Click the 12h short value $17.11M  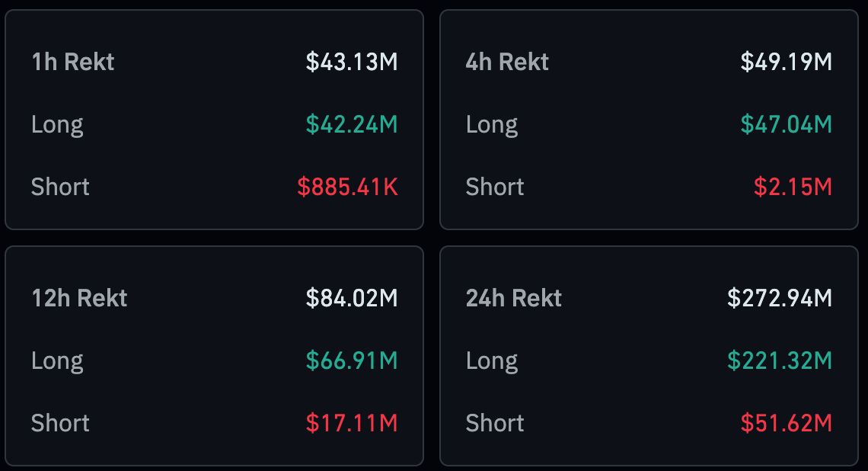(352, 423)
